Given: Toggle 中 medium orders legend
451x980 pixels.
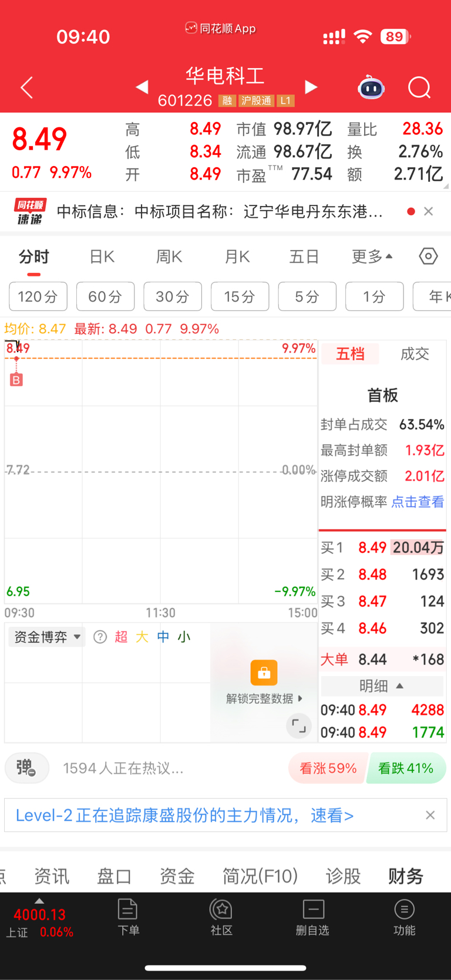Looking at the screenshot, I should tap(163, 637).
